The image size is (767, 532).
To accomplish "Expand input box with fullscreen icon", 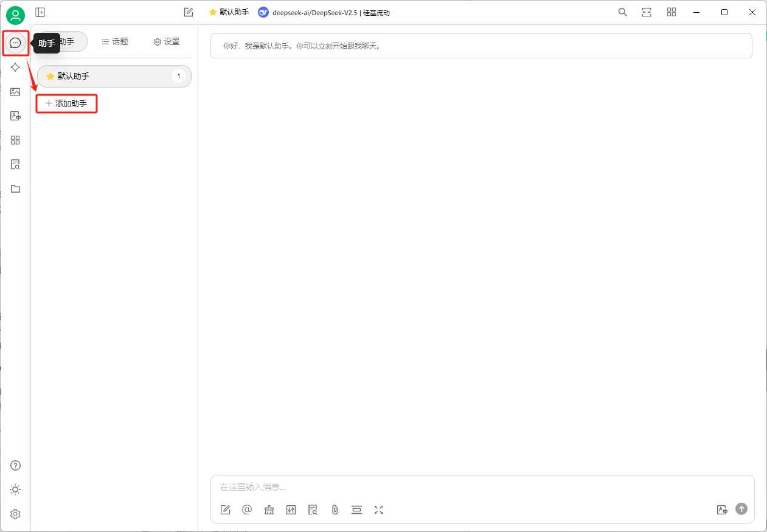I will coord(378,510).
